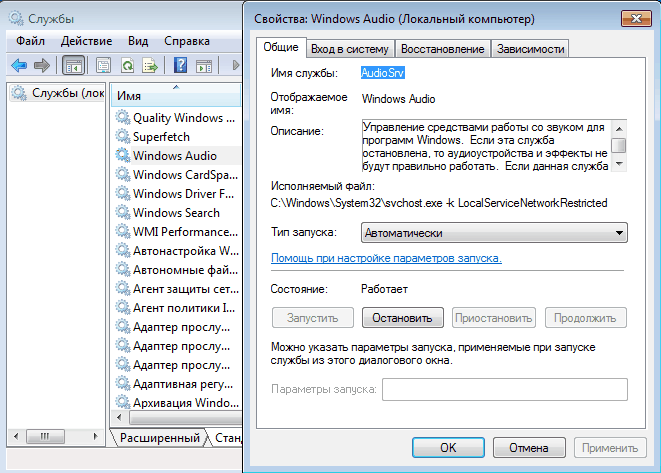
Task: Open the Файл menu
Action: [x=30, y=41]
